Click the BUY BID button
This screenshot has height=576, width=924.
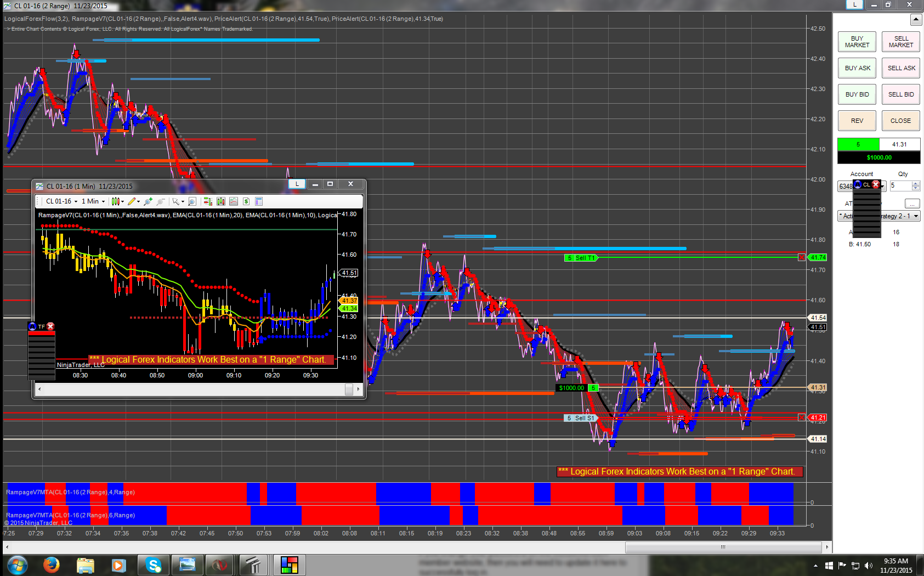(x=857, y=94)
